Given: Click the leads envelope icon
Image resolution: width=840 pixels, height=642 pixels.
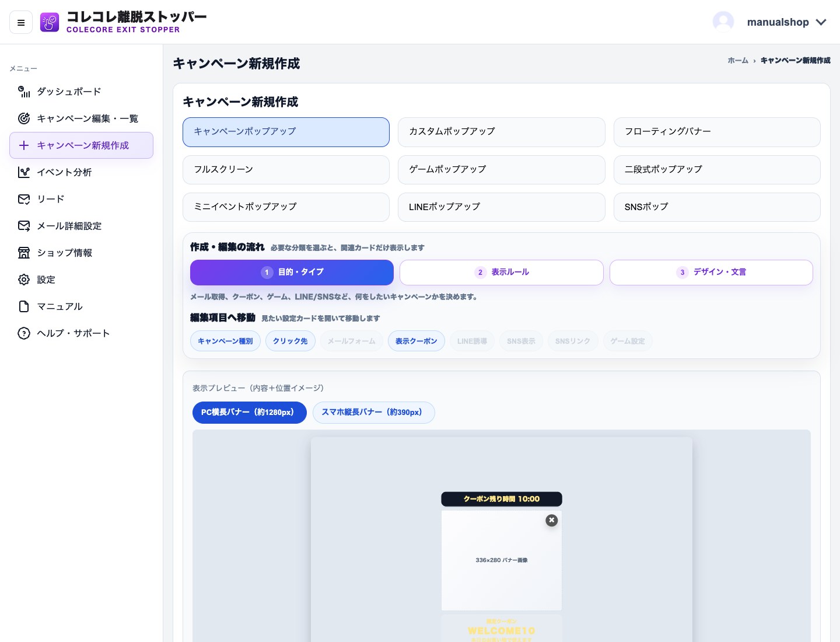Looking at the screenshot, I should 24,199.
